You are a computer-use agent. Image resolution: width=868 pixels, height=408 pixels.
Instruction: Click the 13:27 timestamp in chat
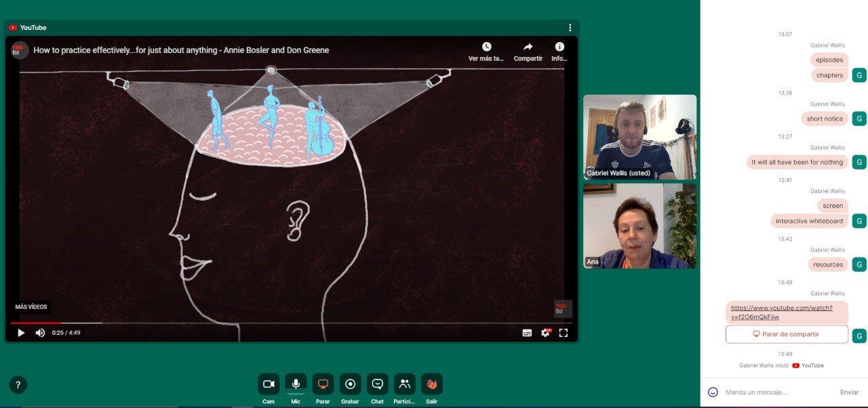point(785,136)
